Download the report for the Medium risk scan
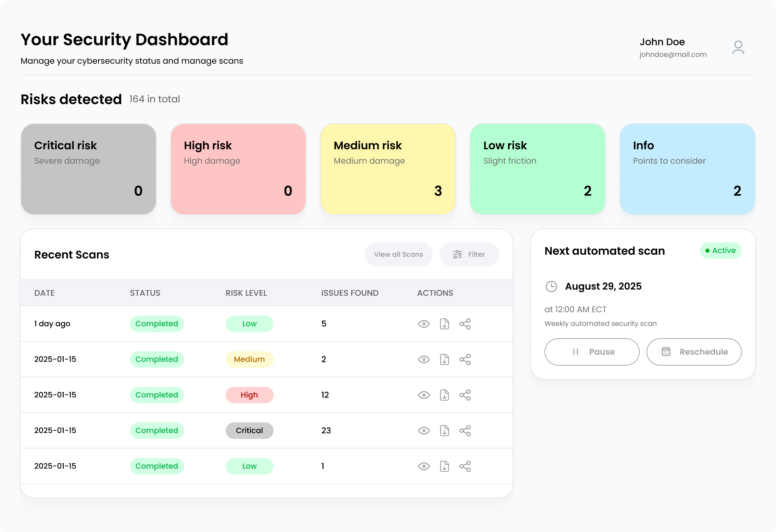 coord(445,359)
